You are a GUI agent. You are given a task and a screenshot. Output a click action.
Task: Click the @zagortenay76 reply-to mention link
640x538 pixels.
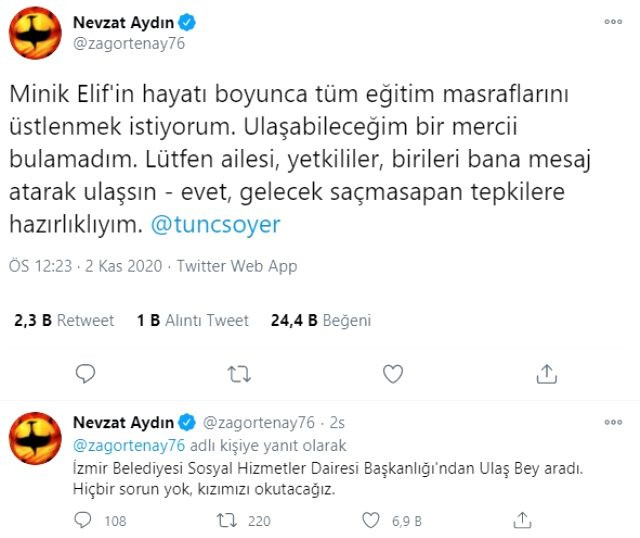[114, 445]
